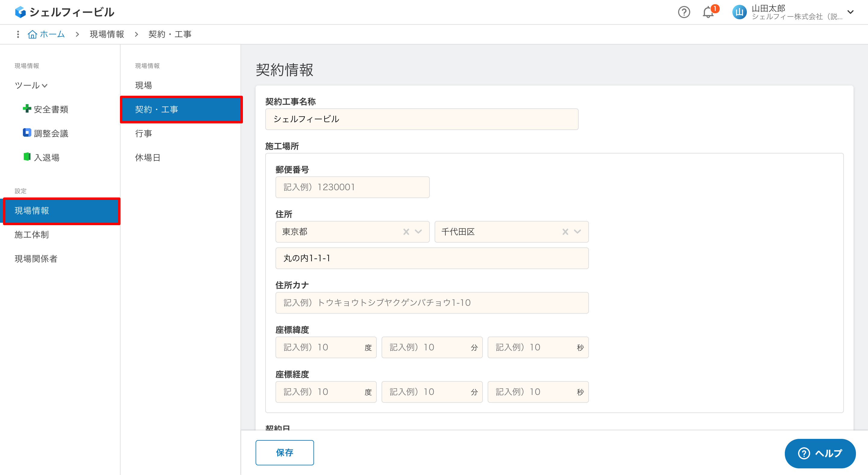
Task: Open the notifications bell icon
Action: click(708, 12)
